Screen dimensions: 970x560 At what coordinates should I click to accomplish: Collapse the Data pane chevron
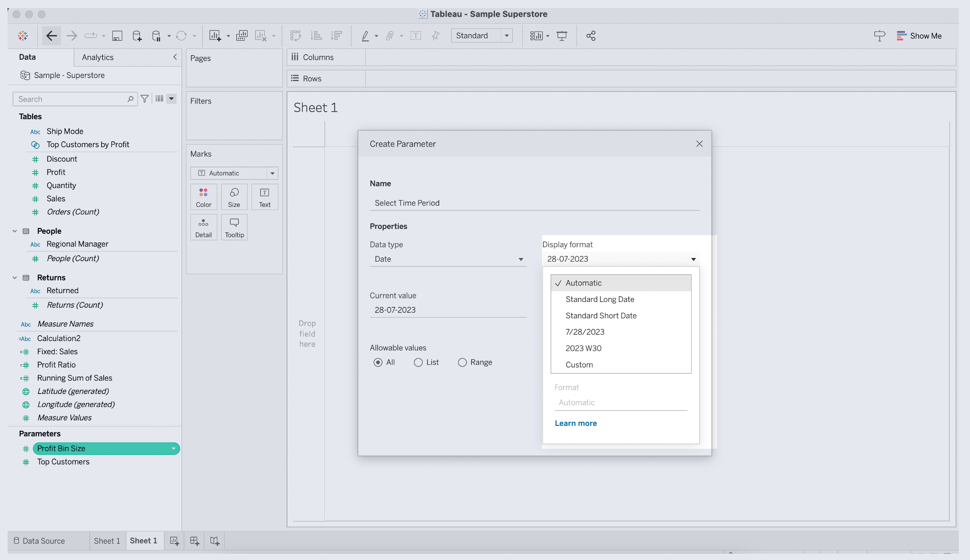[175, 57]
